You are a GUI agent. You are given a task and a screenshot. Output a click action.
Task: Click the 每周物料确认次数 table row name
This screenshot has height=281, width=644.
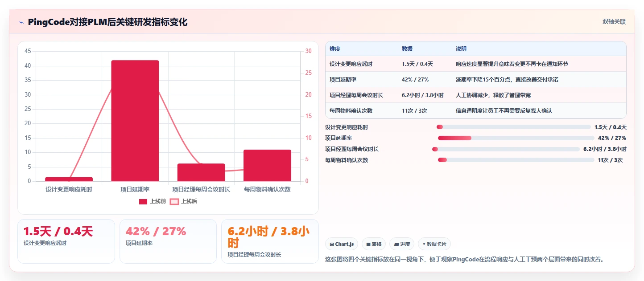point(351,110)
